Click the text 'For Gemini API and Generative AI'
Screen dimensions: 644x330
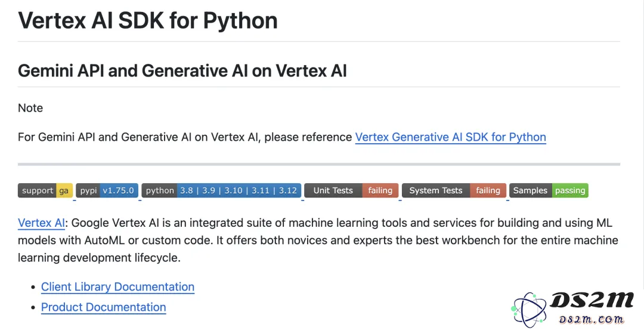(x=104, y=137)
